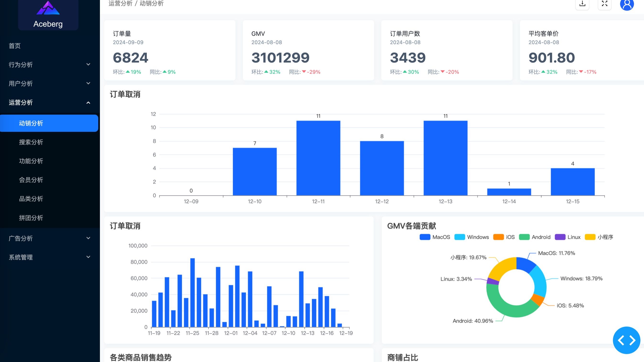Click the 12-13 bar in 订单取消 chart
The image size is (644, 362).
(x=445, y=158)
